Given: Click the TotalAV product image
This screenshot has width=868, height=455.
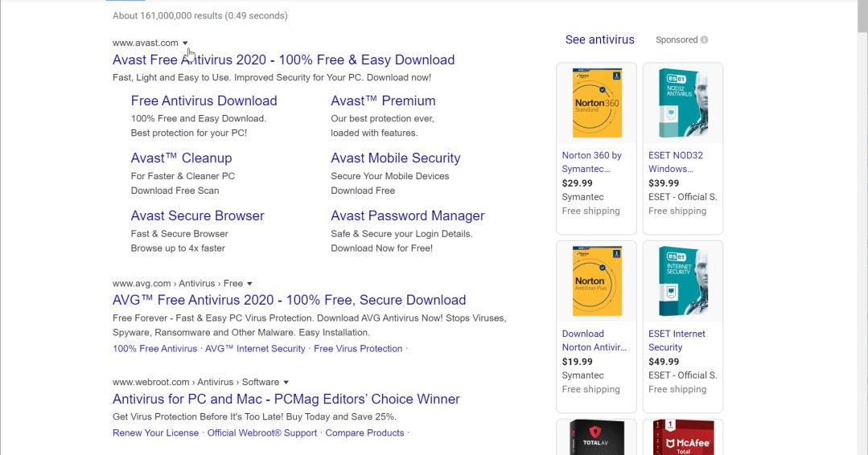Looking at the screenshot, I should tap(597, 437).
